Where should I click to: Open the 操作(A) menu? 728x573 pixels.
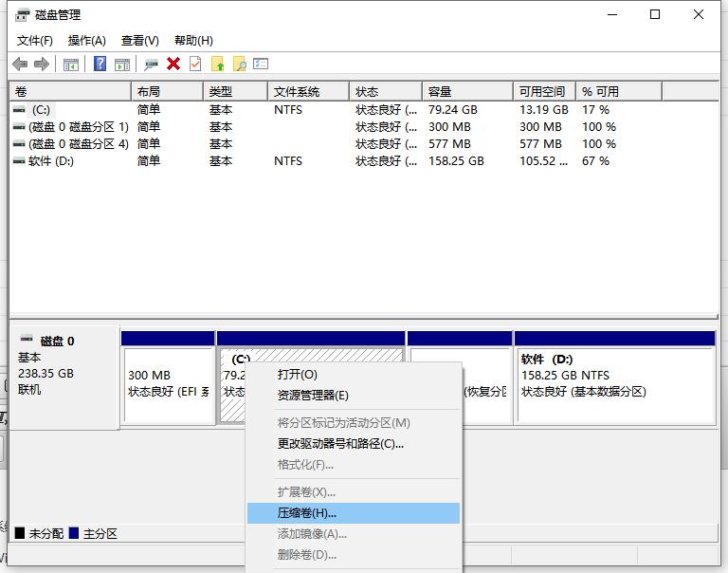87,41
